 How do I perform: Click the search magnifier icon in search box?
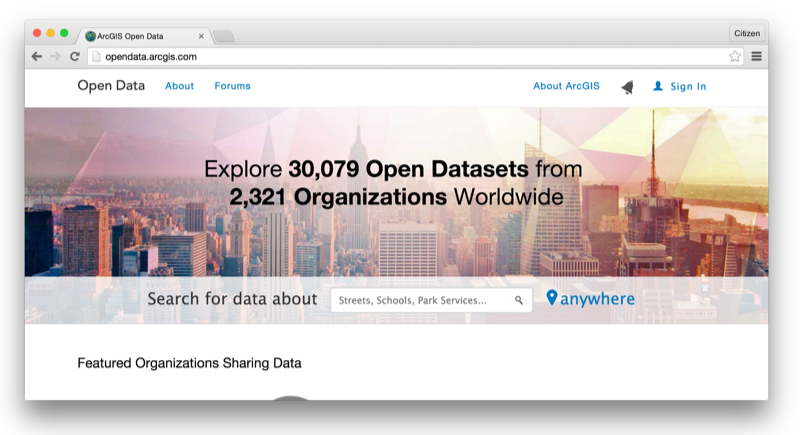[x=519, y=300]
